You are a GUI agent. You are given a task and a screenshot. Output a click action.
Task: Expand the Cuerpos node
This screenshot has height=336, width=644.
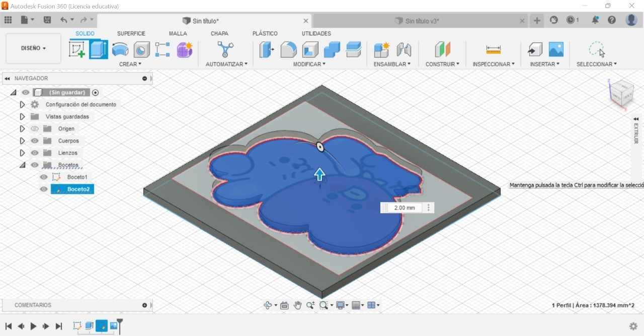[22, 141]
